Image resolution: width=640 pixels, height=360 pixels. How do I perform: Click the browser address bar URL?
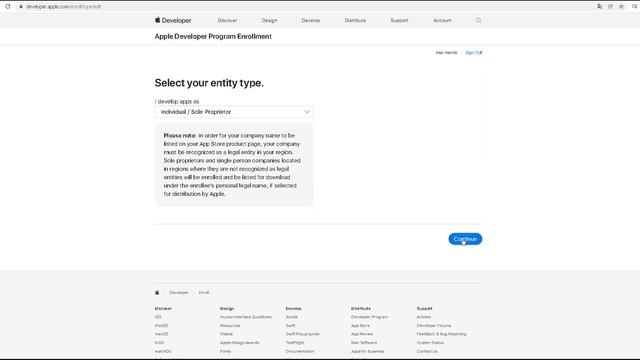(x=63, y=7)
